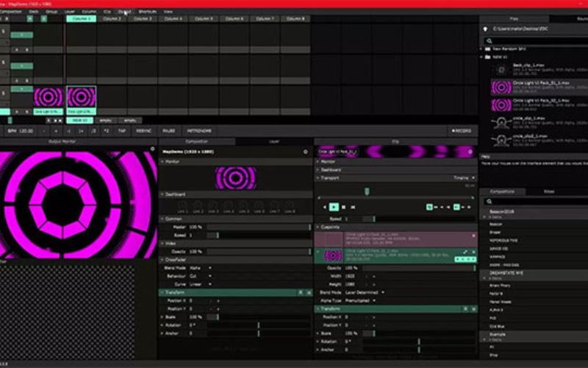Open the Transport Timeline dropdown
The image size is (588, 368).
click(x=465, y=177)
